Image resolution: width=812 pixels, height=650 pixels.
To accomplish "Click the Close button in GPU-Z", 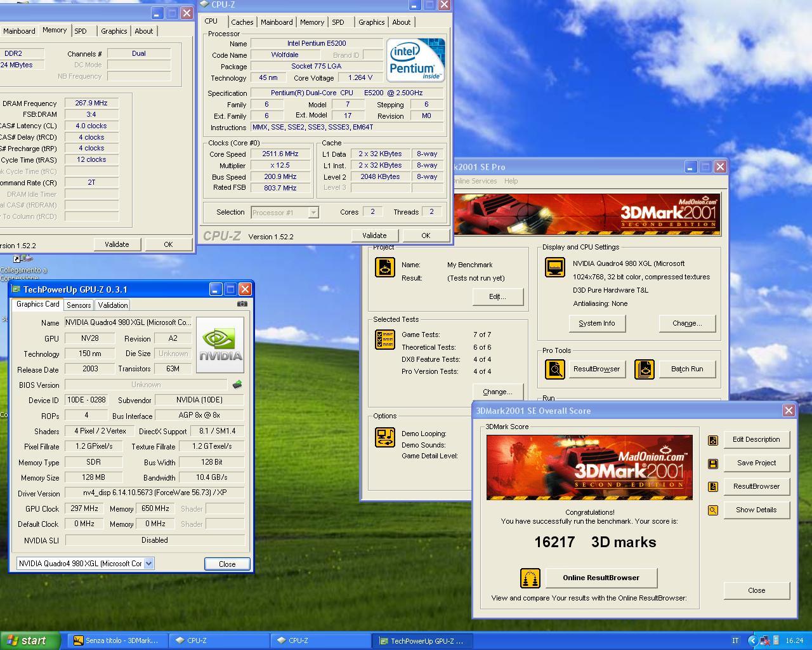I will click(227, 564).
